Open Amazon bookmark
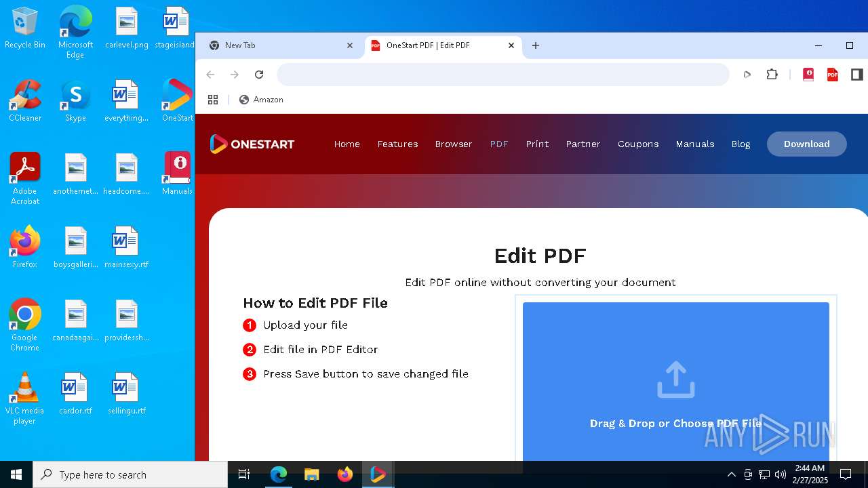 [x=261, y=100]
